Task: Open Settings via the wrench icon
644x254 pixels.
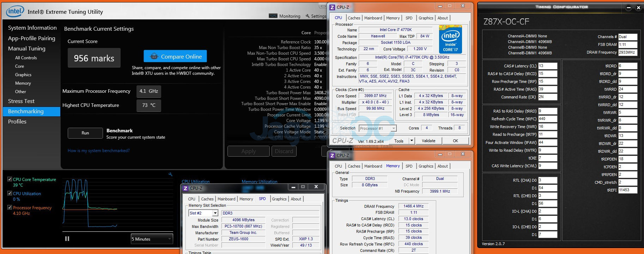Action: click(x=308, y=16)
